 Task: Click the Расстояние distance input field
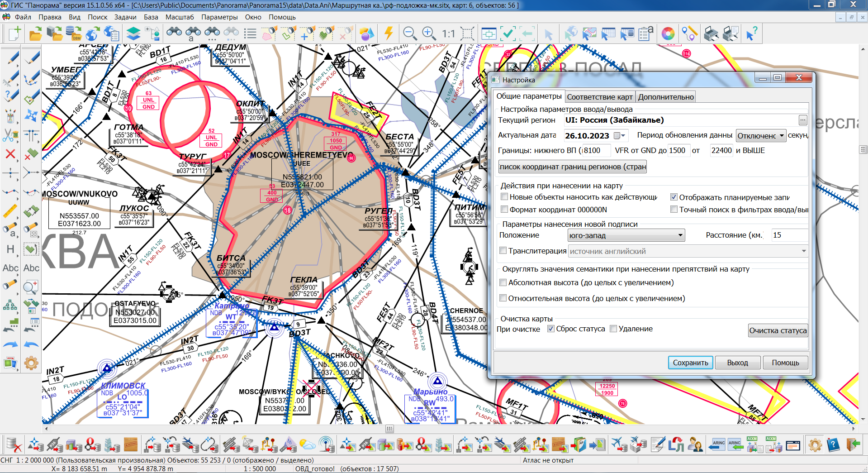coord(789,235)
